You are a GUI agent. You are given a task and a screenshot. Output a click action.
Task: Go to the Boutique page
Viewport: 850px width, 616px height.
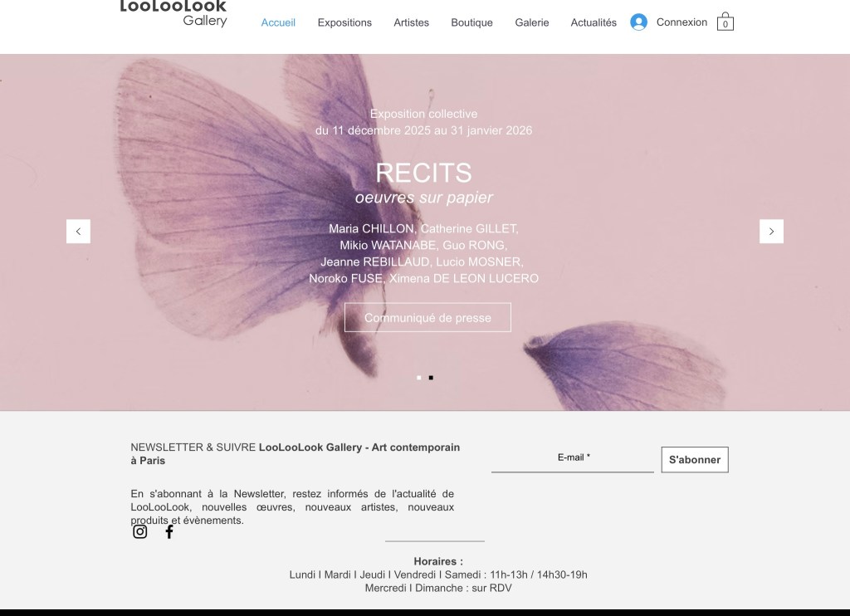[471, 22]
